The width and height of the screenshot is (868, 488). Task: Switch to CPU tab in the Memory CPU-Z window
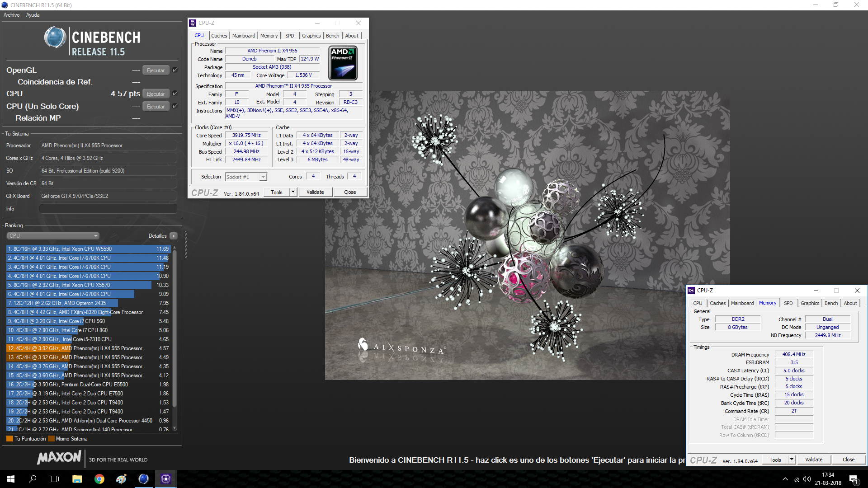698,303
